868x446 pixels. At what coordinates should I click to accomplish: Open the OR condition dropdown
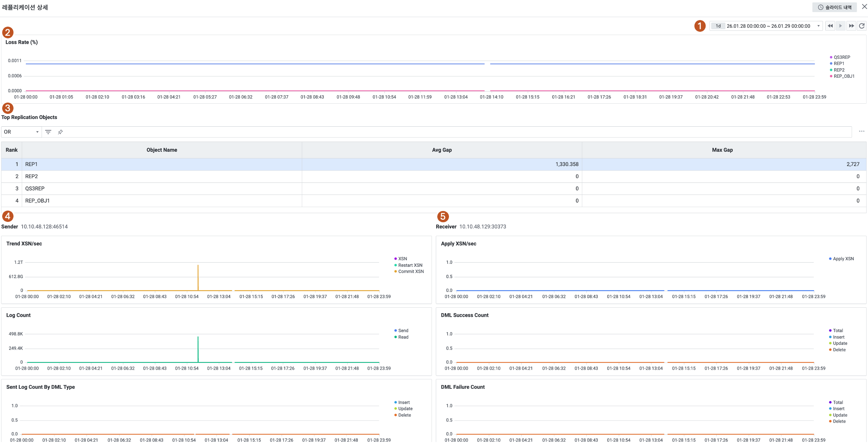click(x=21, y=132)
